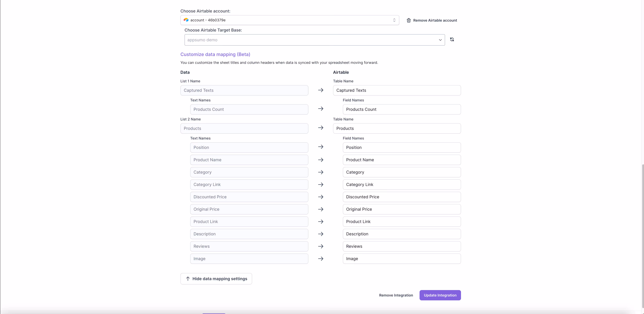
Task: Click Data text name field Products Count
Action: (249, 109)
